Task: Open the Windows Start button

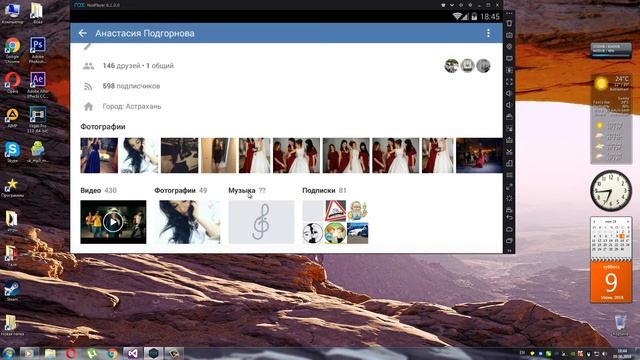Action: tap(8, 353)
